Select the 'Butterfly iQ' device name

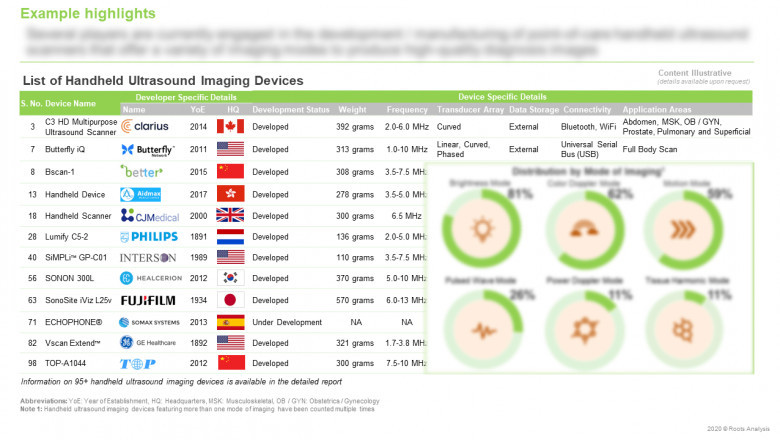pos(65,149)
